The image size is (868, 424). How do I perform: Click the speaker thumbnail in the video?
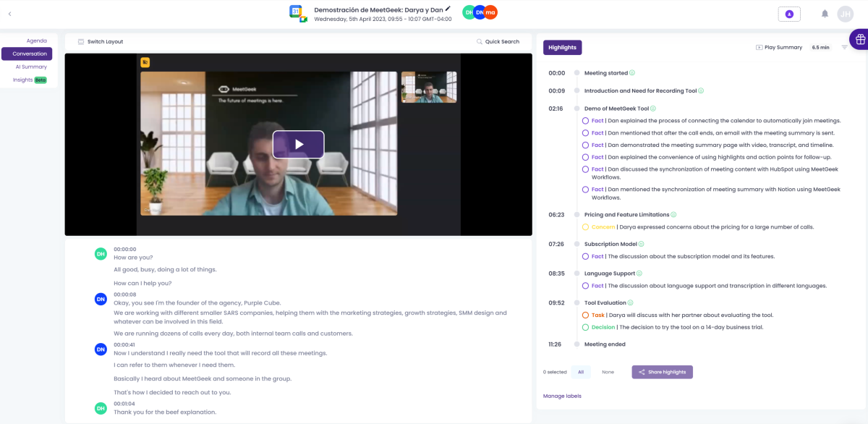tap(429, 87)
